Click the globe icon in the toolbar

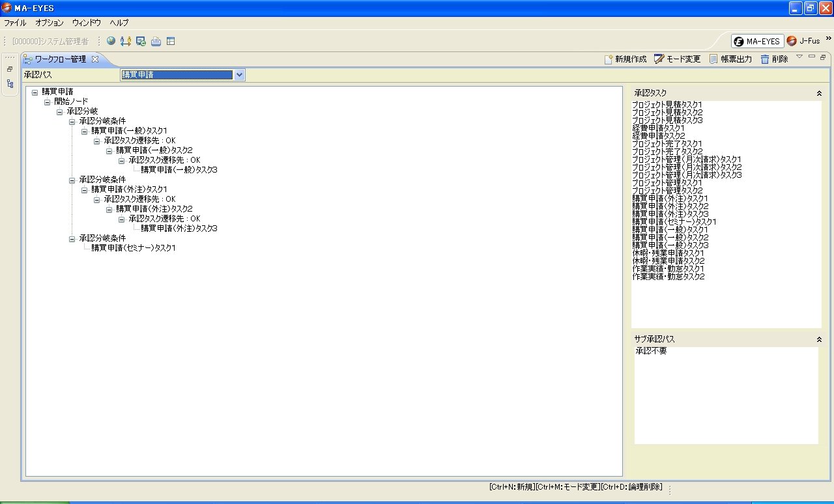pyautogui.click(x=111, y=41)
